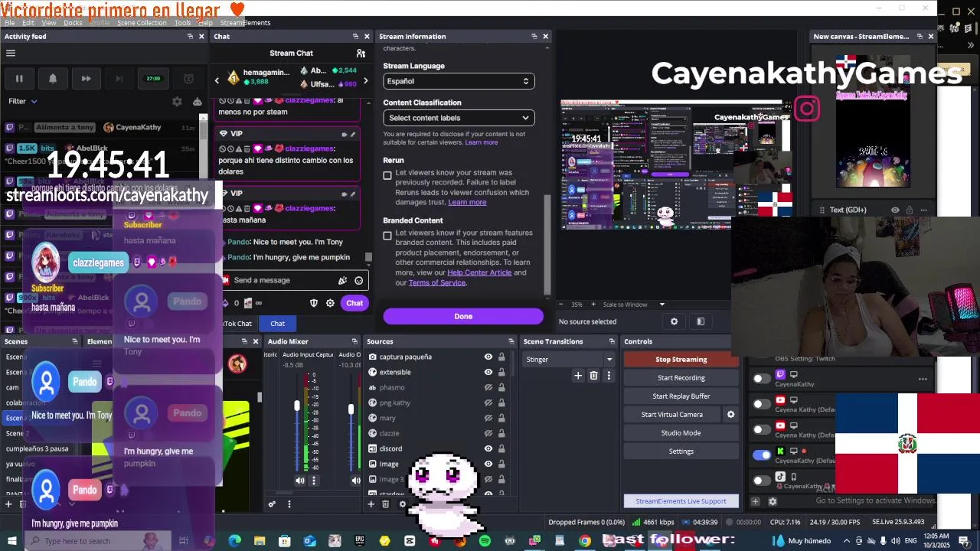980x551 pixels.
Task: Unlock the mary source lock icon
Action: click(501, 418)
